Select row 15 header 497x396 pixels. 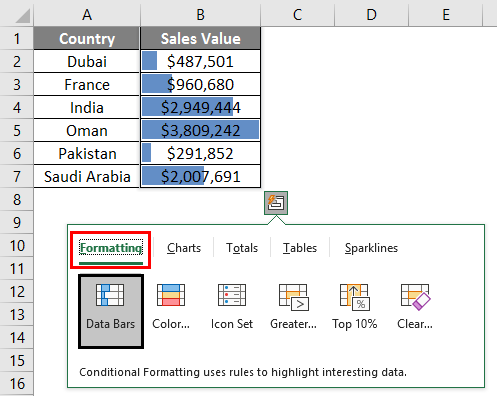[x=17, y=360]
